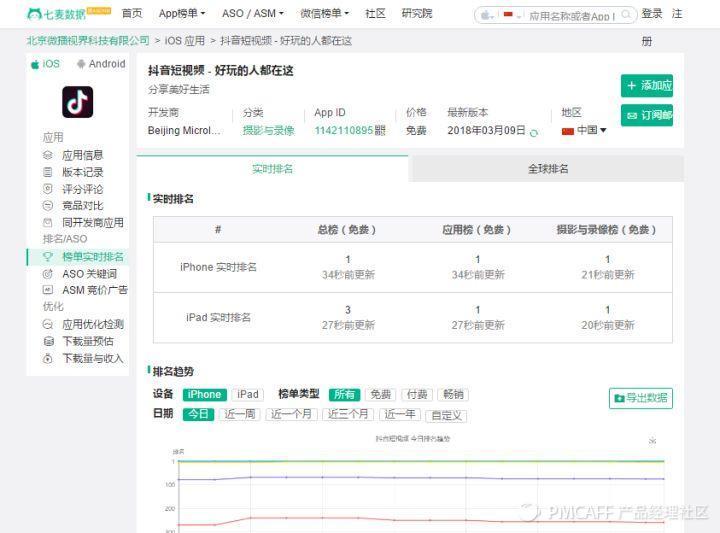Viewport: 720px width, 533px height.
Task: Open the App榜单 dropdown menu
Action: click(x=182, y=14)
